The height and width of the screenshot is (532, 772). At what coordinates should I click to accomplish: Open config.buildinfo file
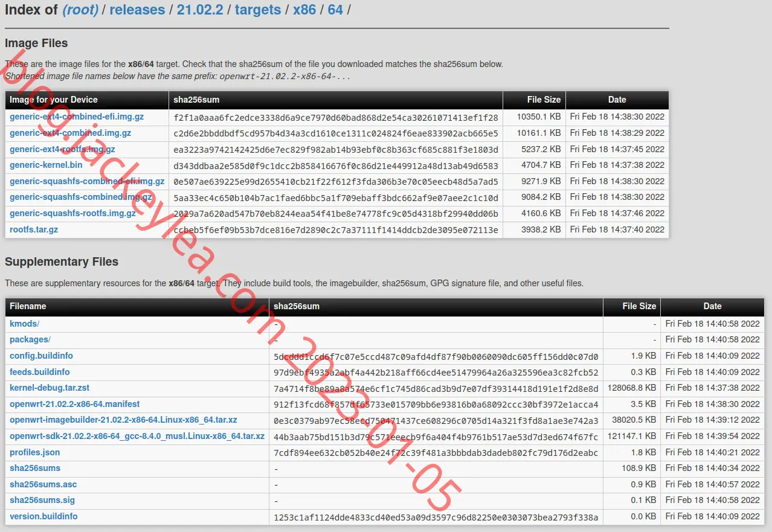41,356
